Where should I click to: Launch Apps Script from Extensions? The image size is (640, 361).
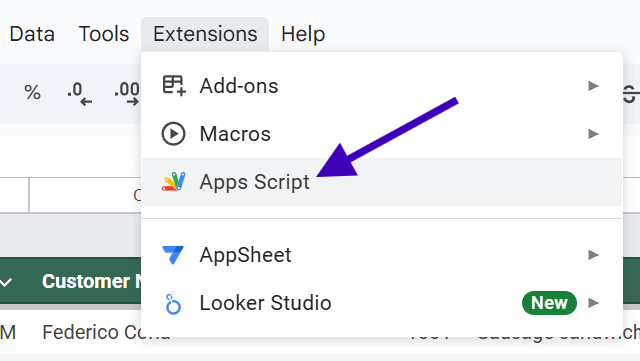coord(382,182)
